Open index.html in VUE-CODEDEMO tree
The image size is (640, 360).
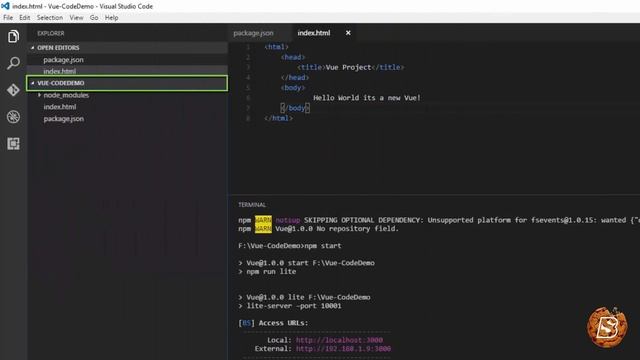(60, 107)
